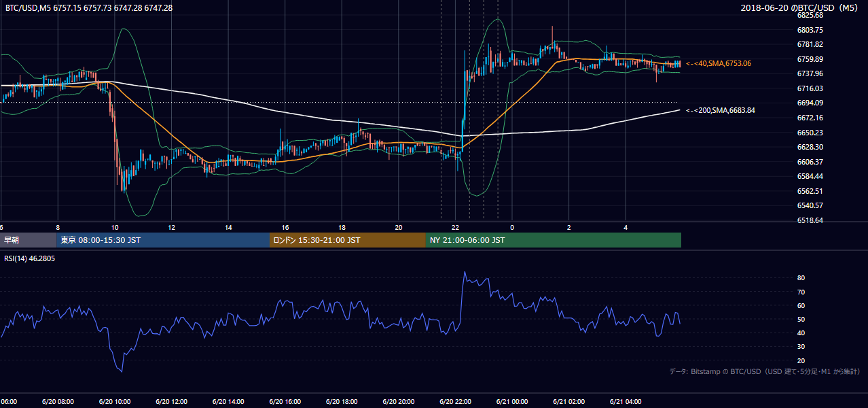Click RSI axis level 20

[801, 360]
